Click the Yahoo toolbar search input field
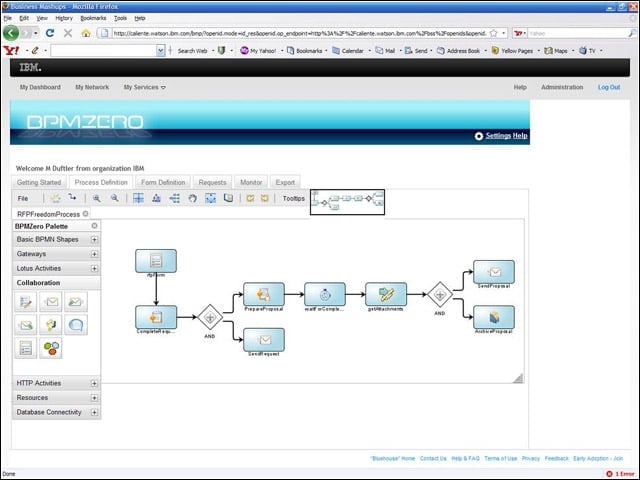 [x=104, y=51]
